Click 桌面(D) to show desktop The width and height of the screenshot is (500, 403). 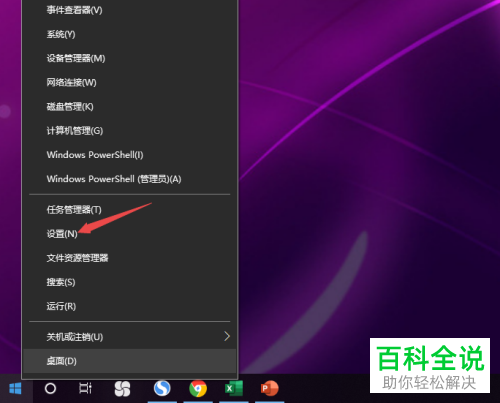130,361
